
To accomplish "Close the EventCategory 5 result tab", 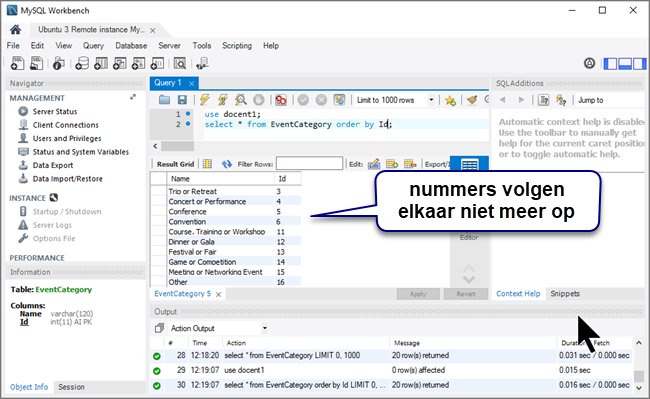I will (218, 294).
